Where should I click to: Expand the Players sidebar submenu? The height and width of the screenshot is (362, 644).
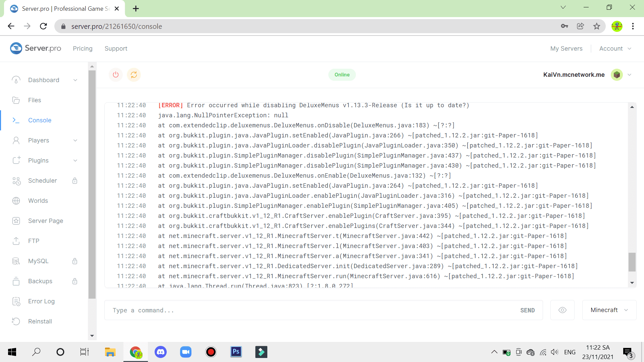click(75, 140)
